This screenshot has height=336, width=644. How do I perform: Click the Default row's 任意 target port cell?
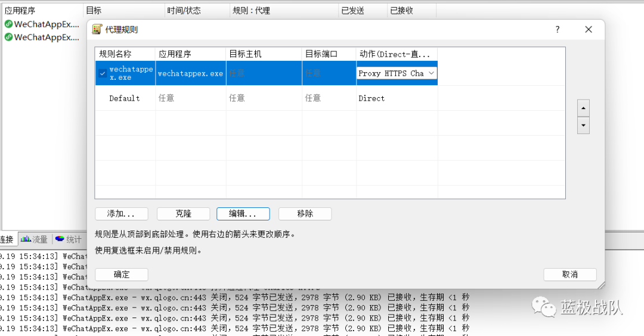pos(329,98)
